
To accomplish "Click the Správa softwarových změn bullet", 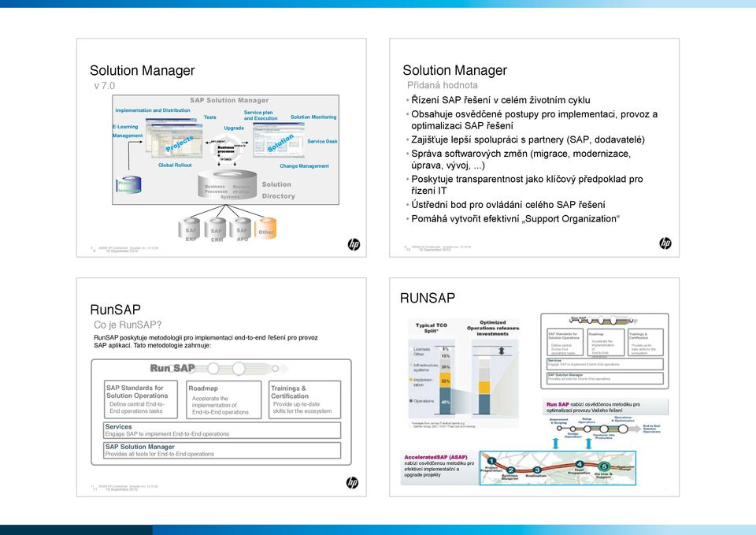I will coord(521,160).
